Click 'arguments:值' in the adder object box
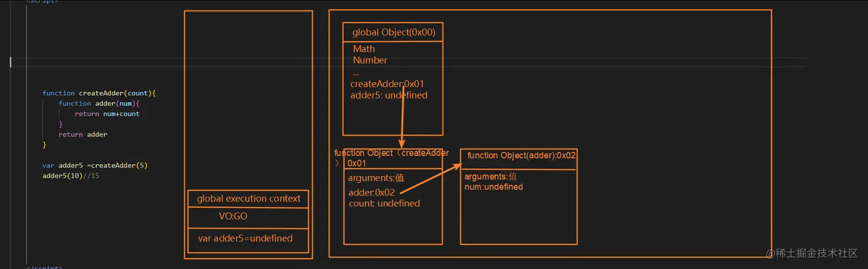The width and height of the screenshot is (868, 269). coord(491,177)
